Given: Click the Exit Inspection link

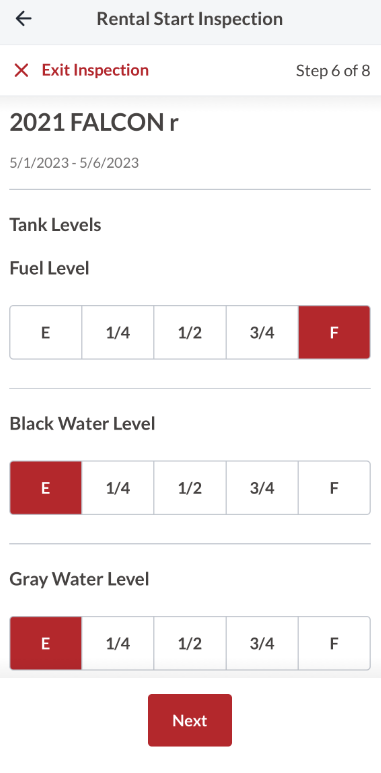Looking at the screenshot, I should 95,70.
